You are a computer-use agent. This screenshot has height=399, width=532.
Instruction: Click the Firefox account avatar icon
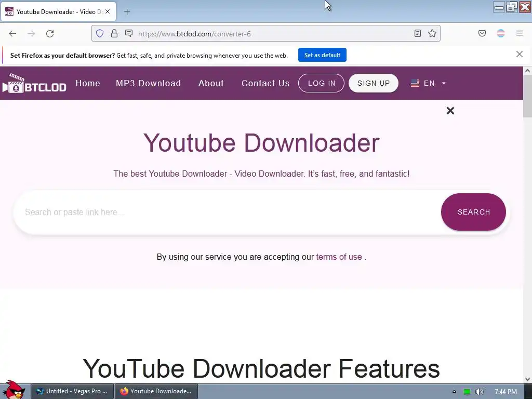coord(501,33)
